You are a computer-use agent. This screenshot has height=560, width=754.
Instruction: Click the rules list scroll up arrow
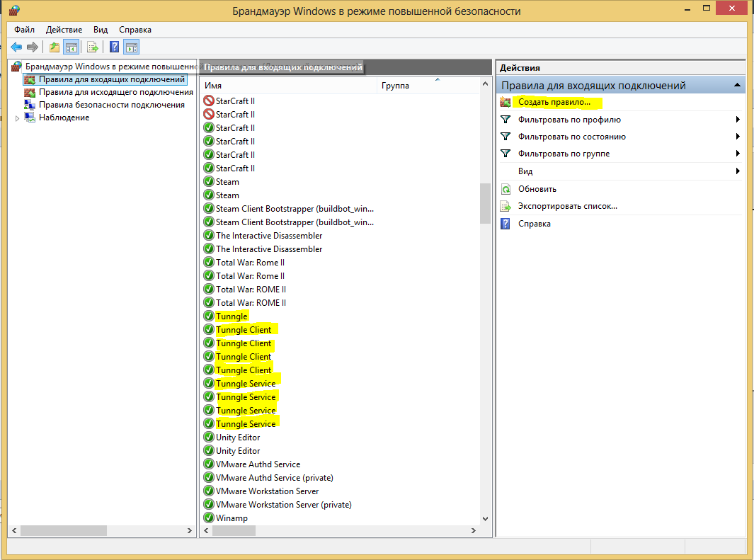tap(485, 84)
